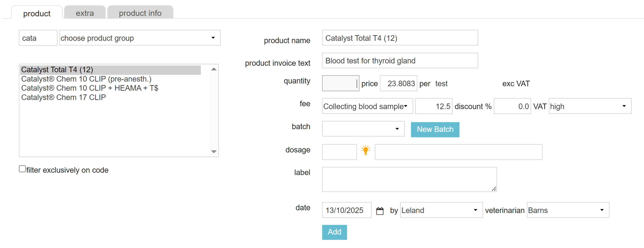Select Catalyst® Chem 17 CLIP in list
This screenshot has width=644, height=248.
coord(63,97)
